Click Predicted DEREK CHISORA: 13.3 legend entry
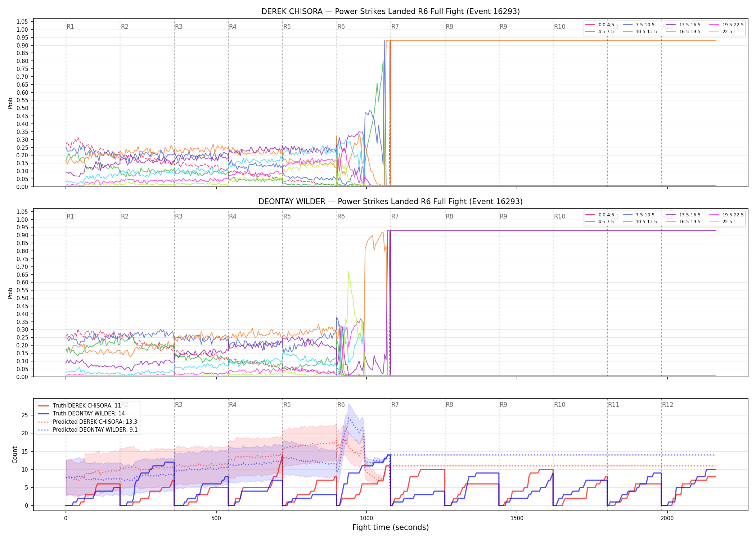The image size is (756, 540). click(x=87, y=422)
